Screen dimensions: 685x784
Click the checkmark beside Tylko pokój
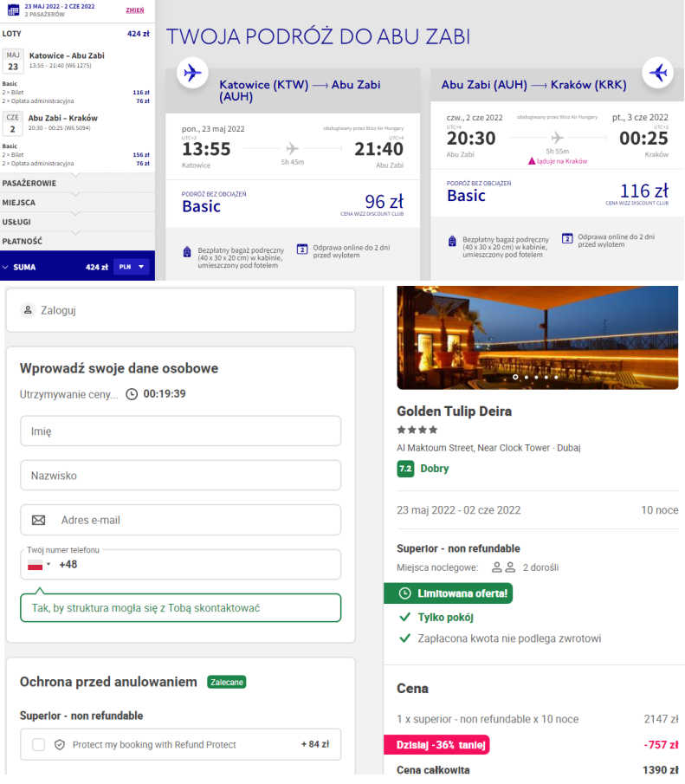point(405,617)
